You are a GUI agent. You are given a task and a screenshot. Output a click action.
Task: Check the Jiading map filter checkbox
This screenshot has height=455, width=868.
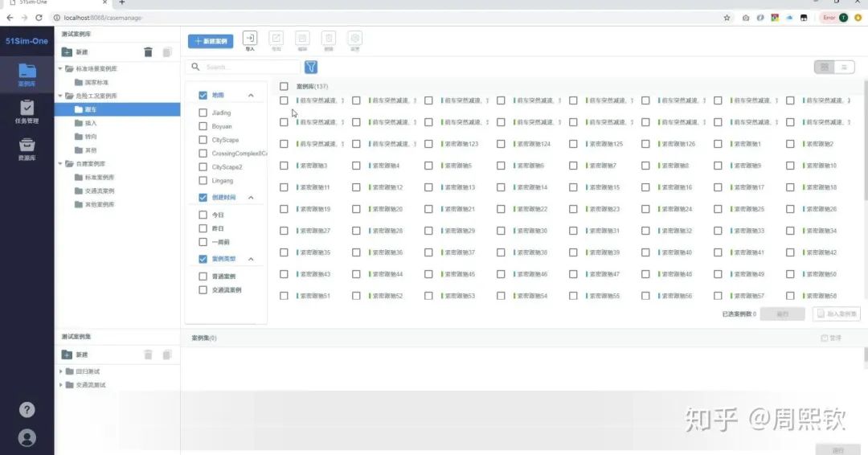(x=203, y=113)
